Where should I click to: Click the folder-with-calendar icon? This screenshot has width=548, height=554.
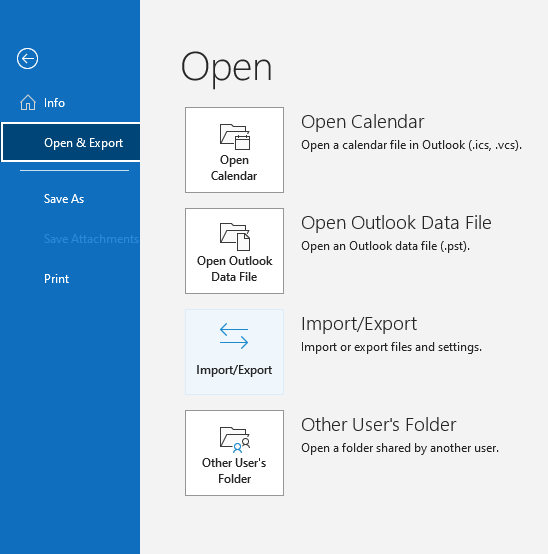click(x=235, y=136)
